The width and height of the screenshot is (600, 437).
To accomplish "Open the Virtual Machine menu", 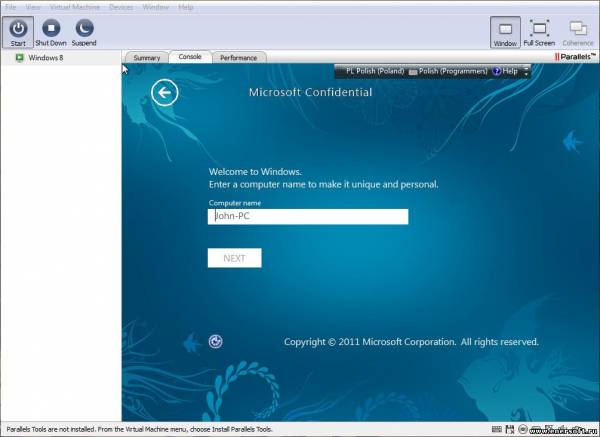I will click(x=75, y=7).
